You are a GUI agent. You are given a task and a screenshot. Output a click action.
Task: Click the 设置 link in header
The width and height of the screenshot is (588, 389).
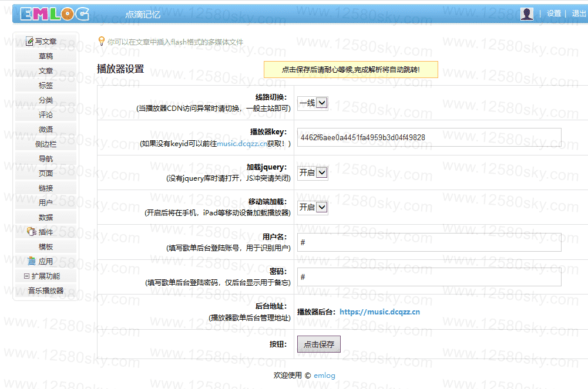[x=553, y=13]
